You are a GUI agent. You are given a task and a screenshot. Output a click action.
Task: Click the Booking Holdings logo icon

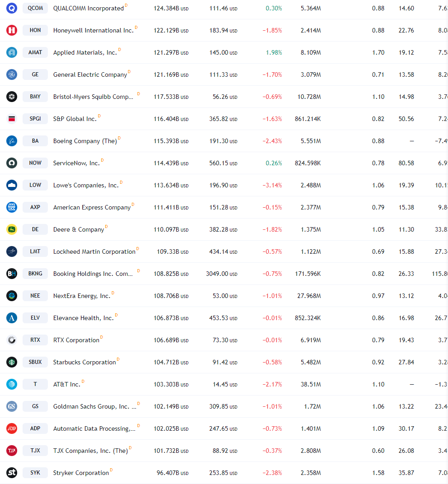[x=12, y=274]
